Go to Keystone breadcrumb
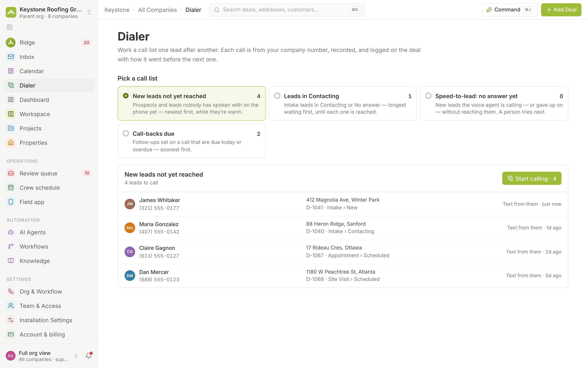The height and width of the screenshot is (368, 588). 117,10
